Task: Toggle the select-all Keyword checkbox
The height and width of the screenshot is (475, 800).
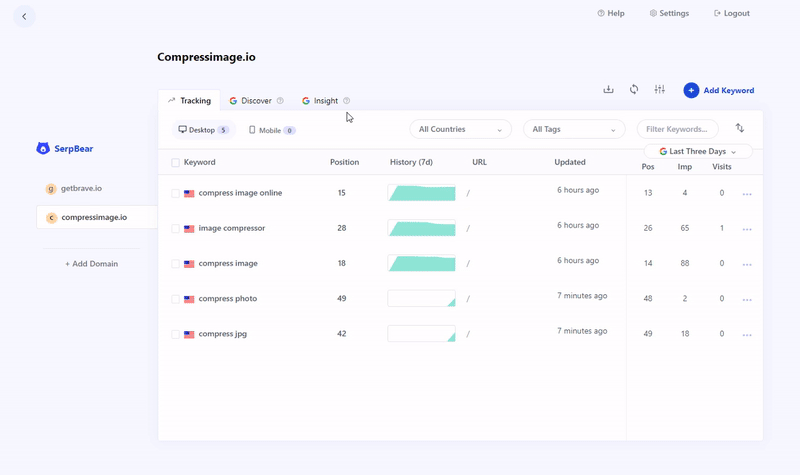Action: click(176, 162)
